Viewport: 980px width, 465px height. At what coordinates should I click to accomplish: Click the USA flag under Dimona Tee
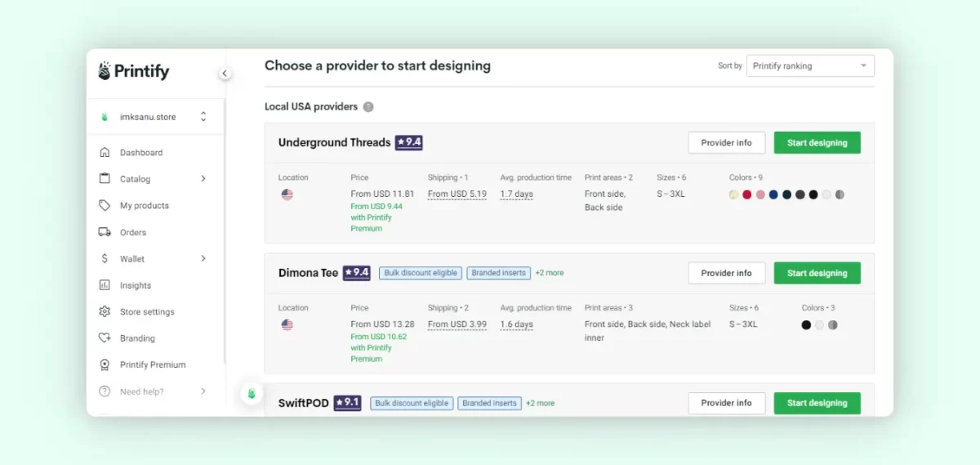[x=287, y=324]
